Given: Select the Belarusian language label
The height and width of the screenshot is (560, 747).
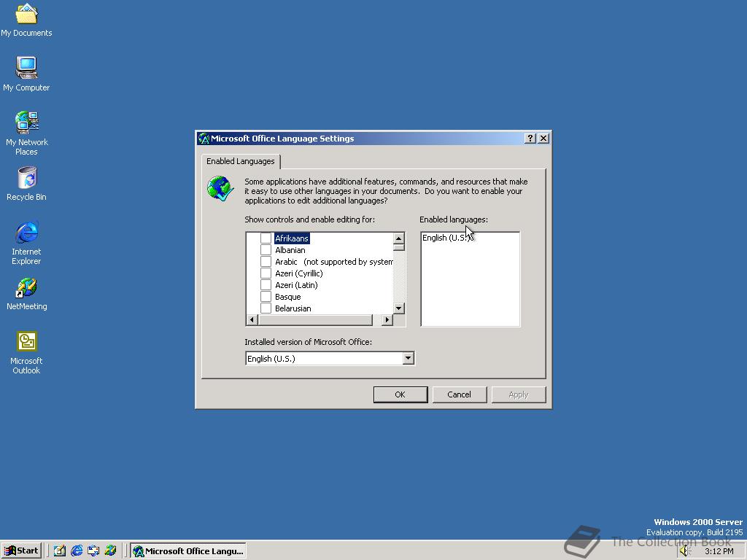Looking at the screenshot, I should [293, 308].
